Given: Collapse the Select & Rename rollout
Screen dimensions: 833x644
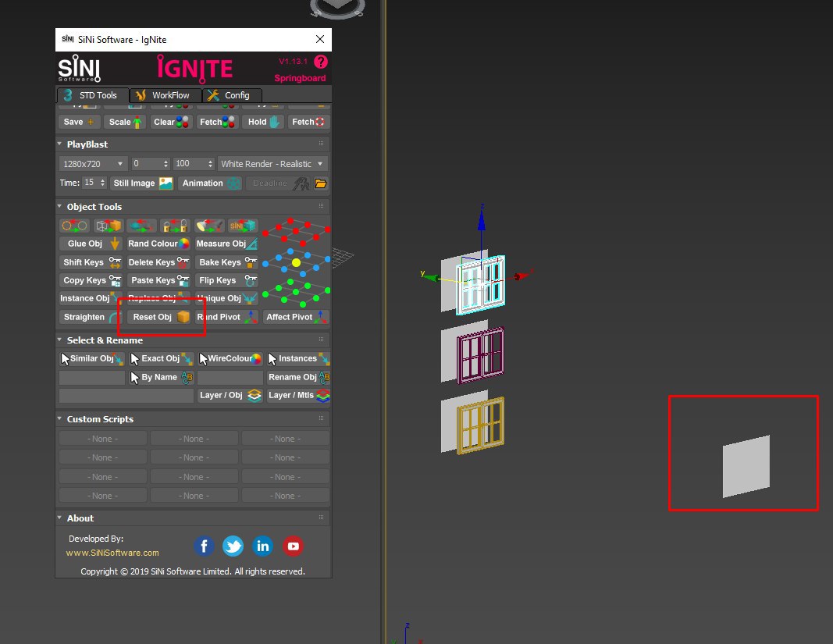Looking at the screenshot, I should click(59, 340).
